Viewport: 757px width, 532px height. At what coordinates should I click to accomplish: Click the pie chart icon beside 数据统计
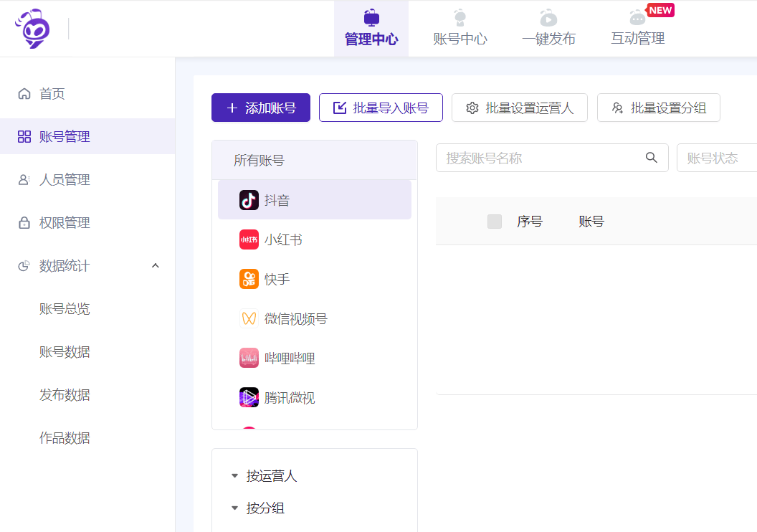click(24, 265)
